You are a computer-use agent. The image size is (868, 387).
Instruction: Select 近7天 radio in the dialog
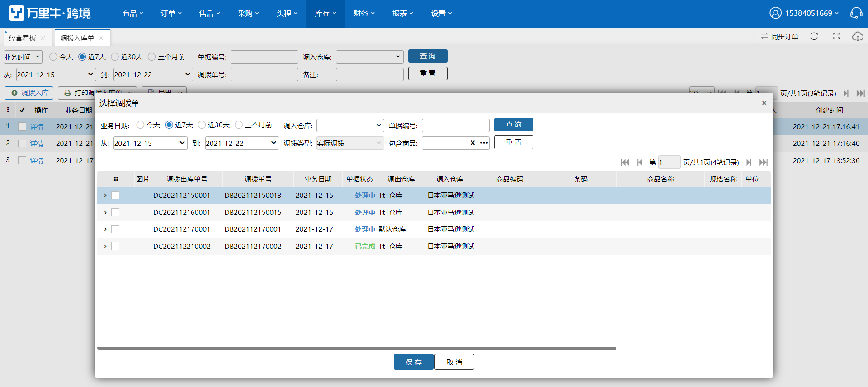[169, 125]
